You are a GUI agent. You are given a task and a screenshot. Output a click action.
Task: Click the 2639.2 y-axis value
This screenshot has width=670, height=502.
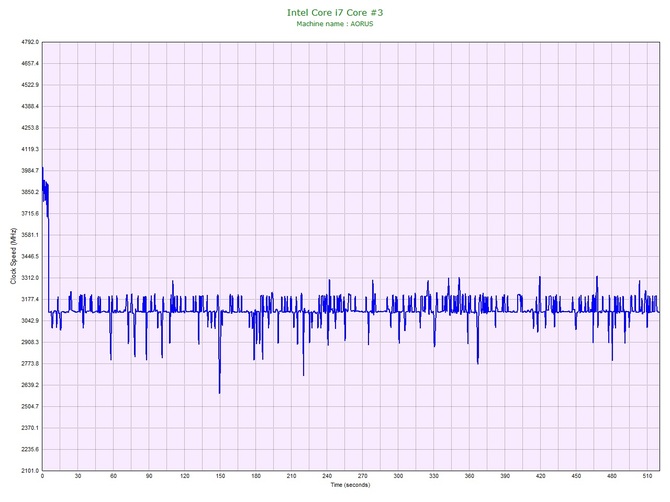[30, 385]
